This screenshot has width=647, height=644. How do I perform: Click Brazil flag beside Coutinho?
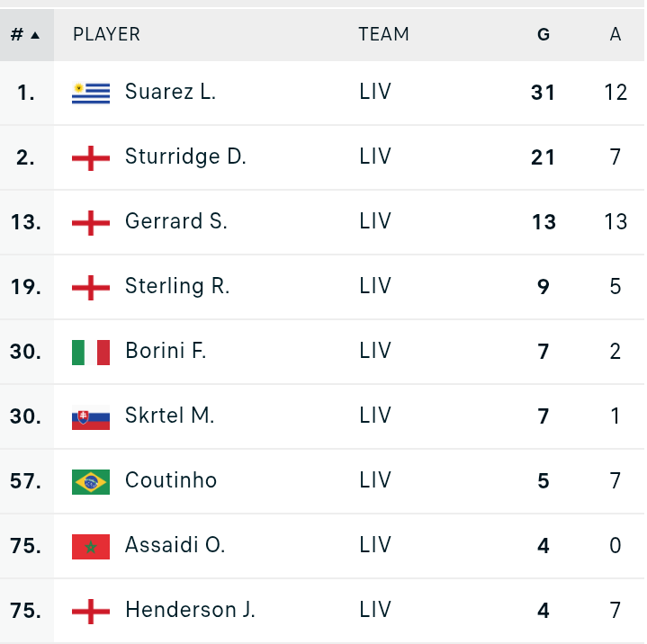point(91,481)
